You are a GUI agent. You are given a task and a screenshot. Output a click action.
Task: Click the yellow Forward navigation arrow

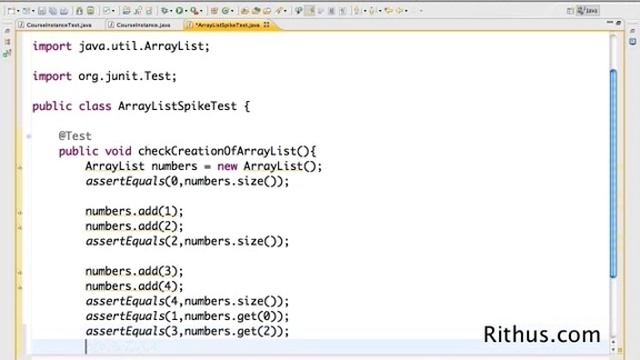(399, 11)
